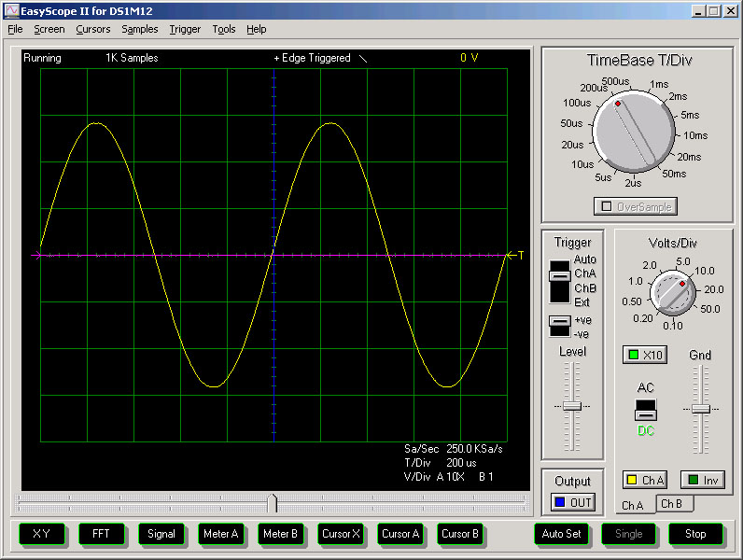Select Auto trigger source
Image resolution: width=743 pixels, height=560 pixels.
(x=584, y=259)
